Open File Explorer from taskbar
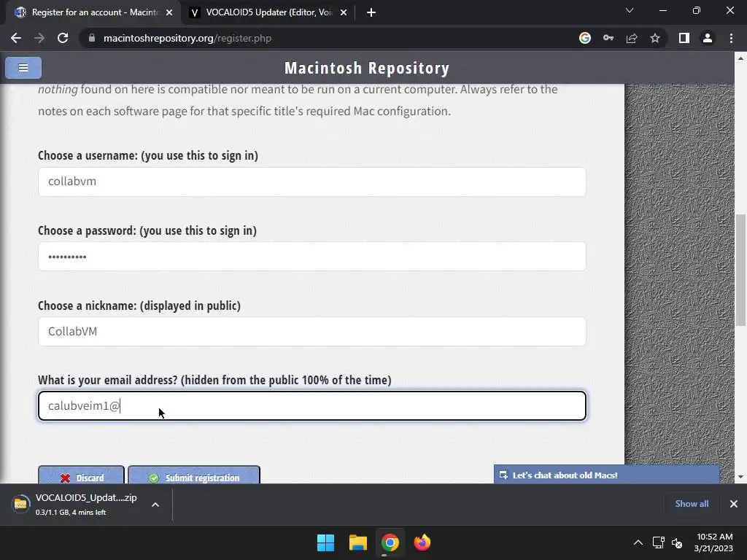The height and width of the screenshot is (560, 747). pos(357,542)
